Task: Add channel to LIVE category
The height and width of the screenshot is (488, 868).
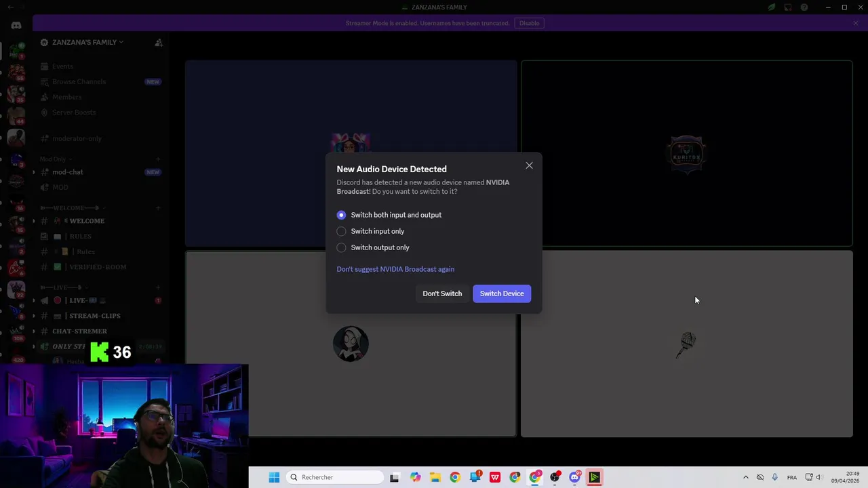Action: (158, 287)
